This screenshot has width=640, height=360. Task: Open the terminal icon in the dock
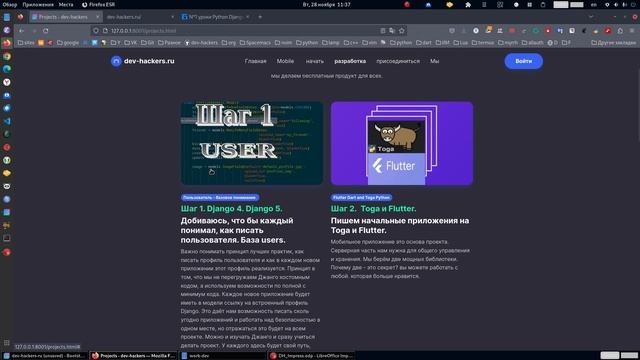pyautogui.click(x=7, y=238)
